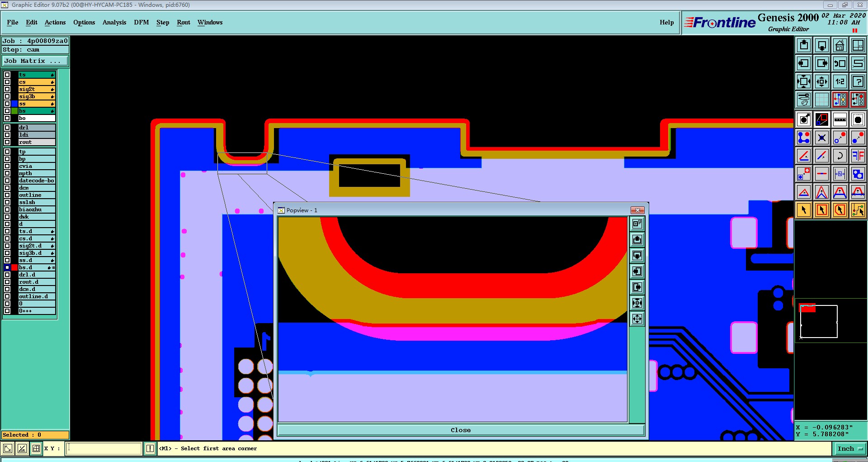Click the zoom out shrink-arrows icon
The width and height of the screenshot is (868, 462).
tap(822, 81)
